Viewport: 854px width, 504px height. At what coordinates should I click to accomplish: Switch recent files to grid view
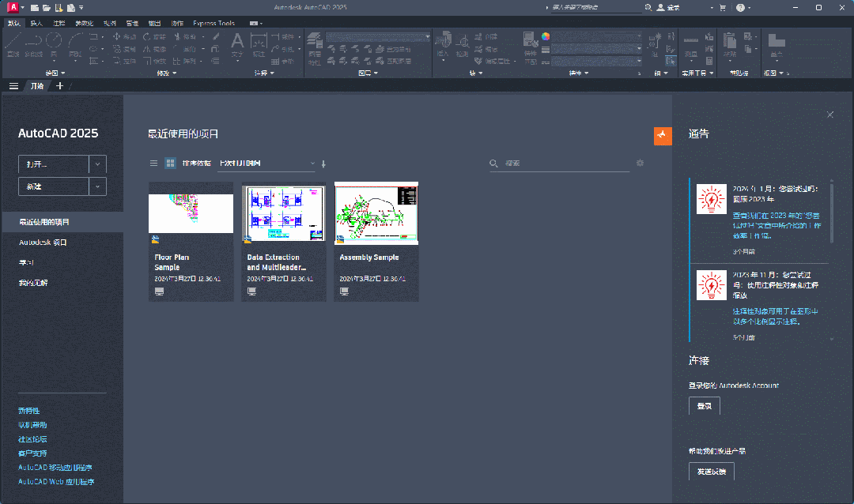170,164
